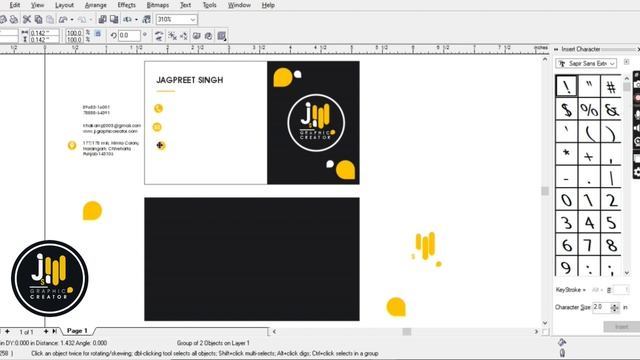Select the ampersand & character cell

coord(611,109)
